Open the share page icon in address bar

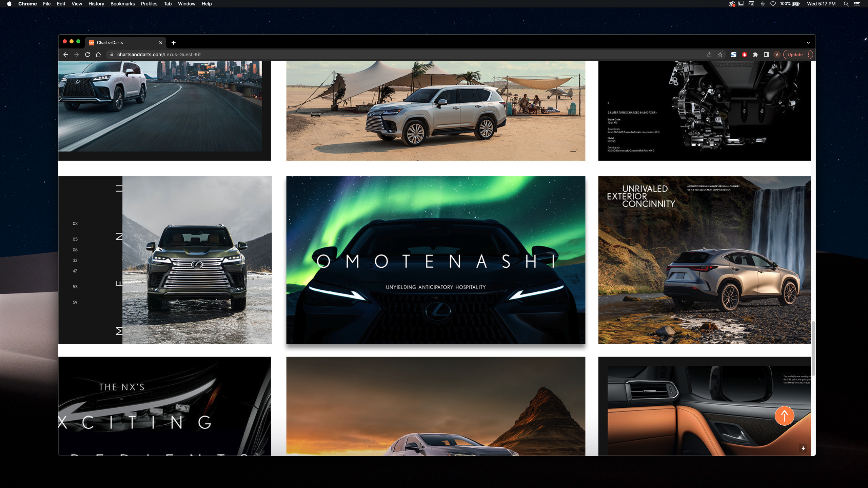(709, 55)
